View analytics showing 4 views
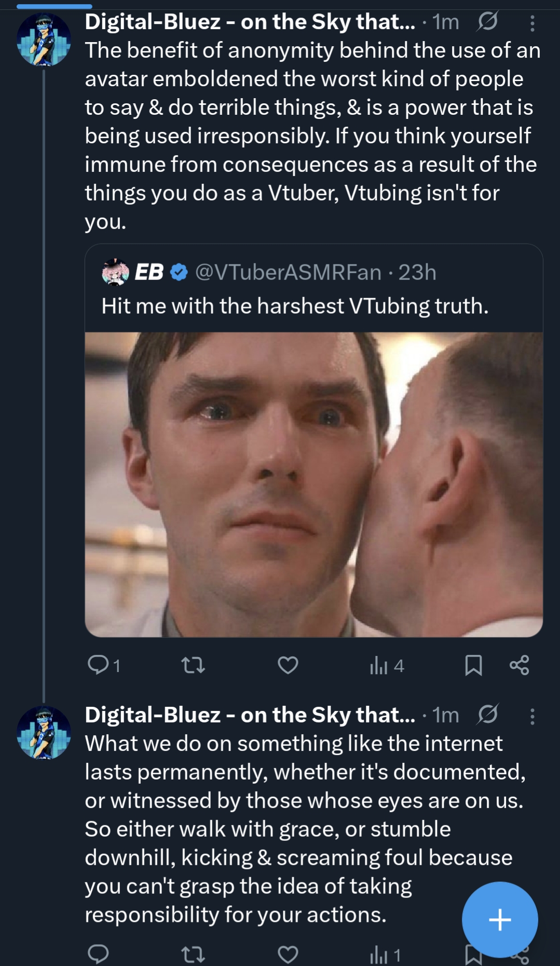560x966 pixels. [x=387, y=665]
